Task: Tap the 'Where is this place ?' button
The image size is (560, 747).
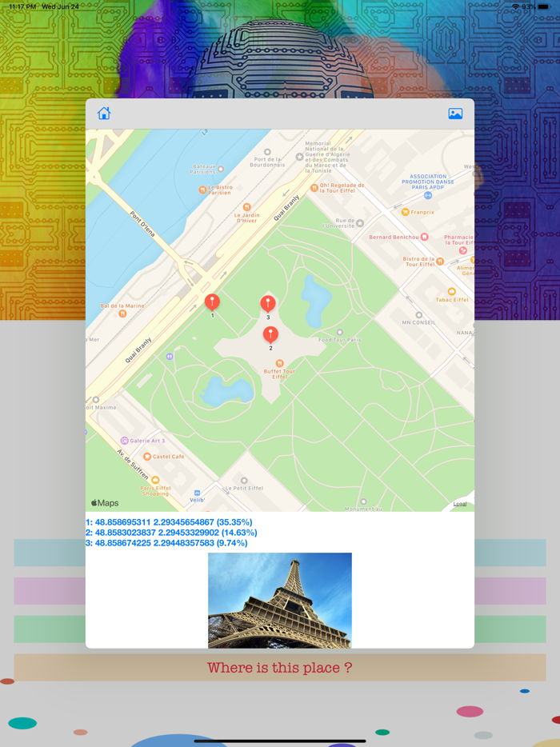Action: 280,668
